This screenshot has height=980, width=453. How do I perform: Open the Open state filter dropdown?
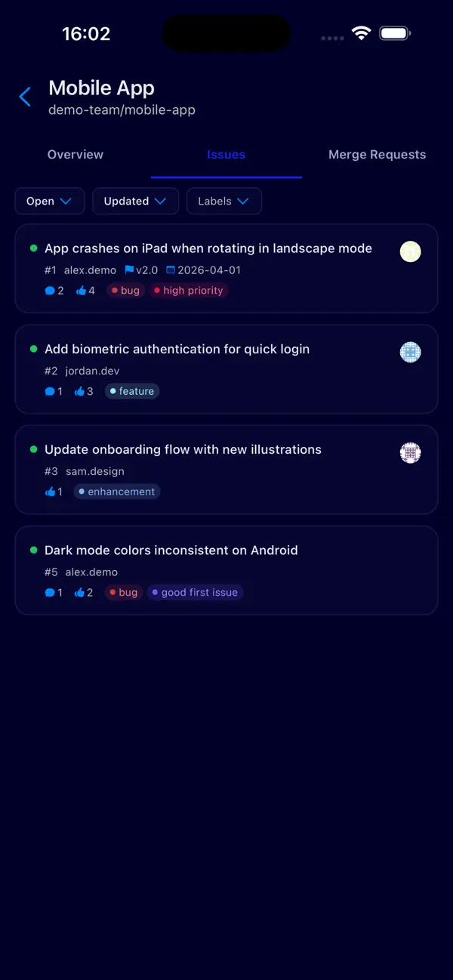(49, 201)
